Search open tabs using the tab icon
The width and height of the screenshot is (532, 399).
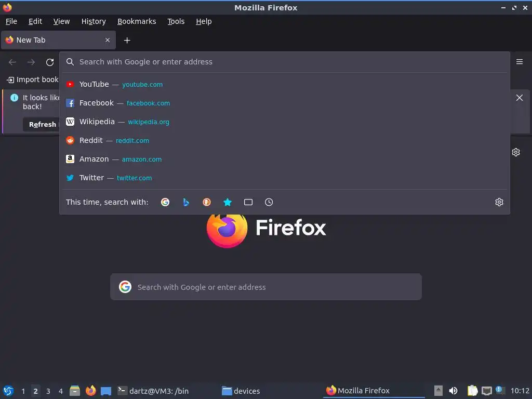(248, 202)
